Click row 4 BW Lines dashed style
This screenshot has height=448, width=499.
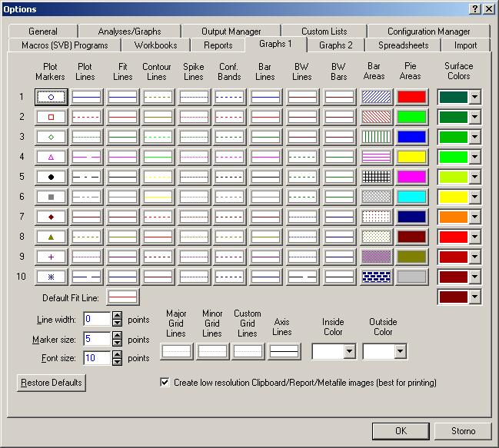click(x=302, y=157)
